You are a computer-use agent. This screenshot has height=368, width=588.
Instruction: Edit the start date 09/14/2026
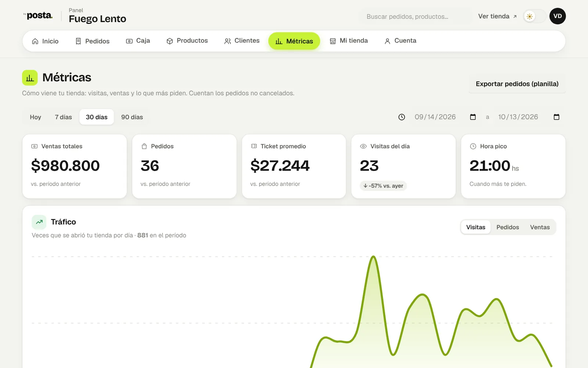coord(435,117)
